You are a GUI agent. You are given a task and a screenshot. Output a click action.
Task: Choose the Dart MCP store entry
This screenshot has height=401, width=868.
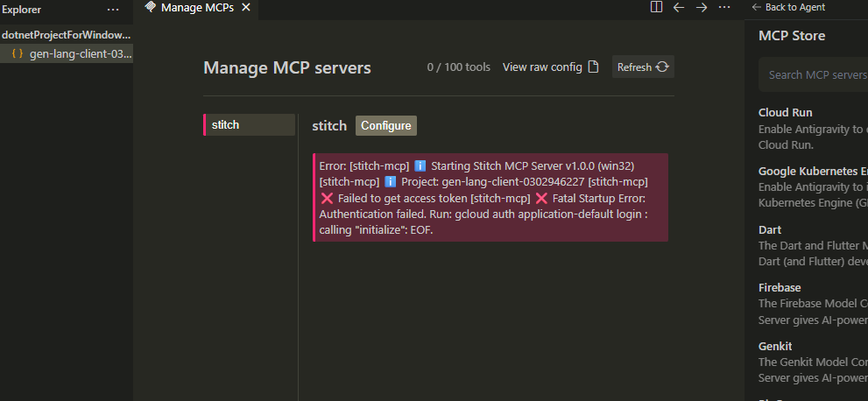[770, 229]
